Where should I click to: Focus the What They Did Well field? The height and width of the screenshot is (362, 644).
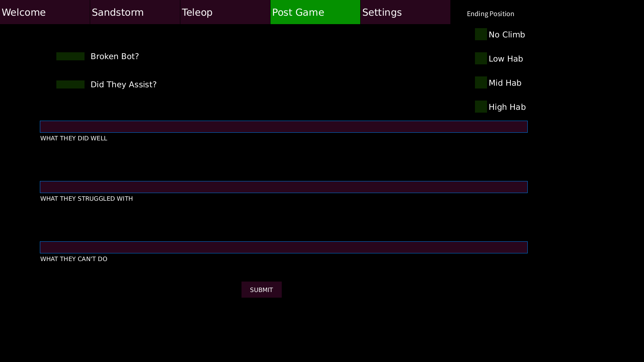point(284,127)
